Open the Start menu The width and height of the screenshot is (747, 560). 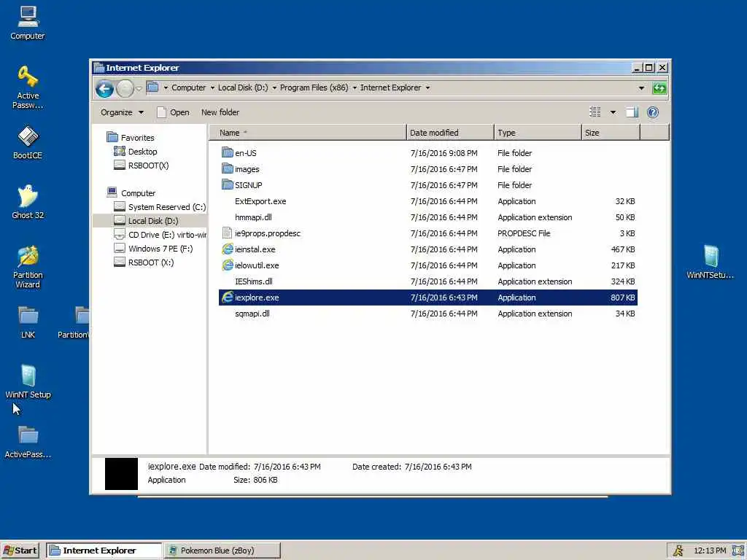pos(20,551)
